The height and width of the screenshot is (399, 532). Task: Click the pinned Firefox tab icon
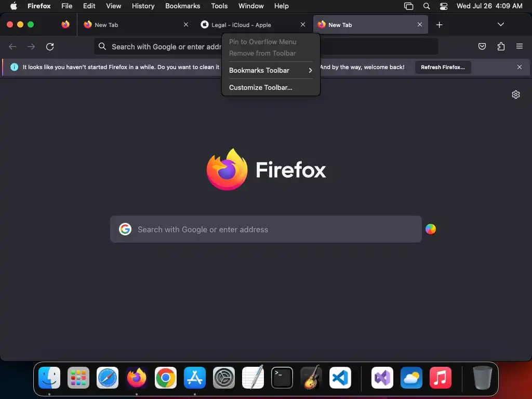pos(65,24)
